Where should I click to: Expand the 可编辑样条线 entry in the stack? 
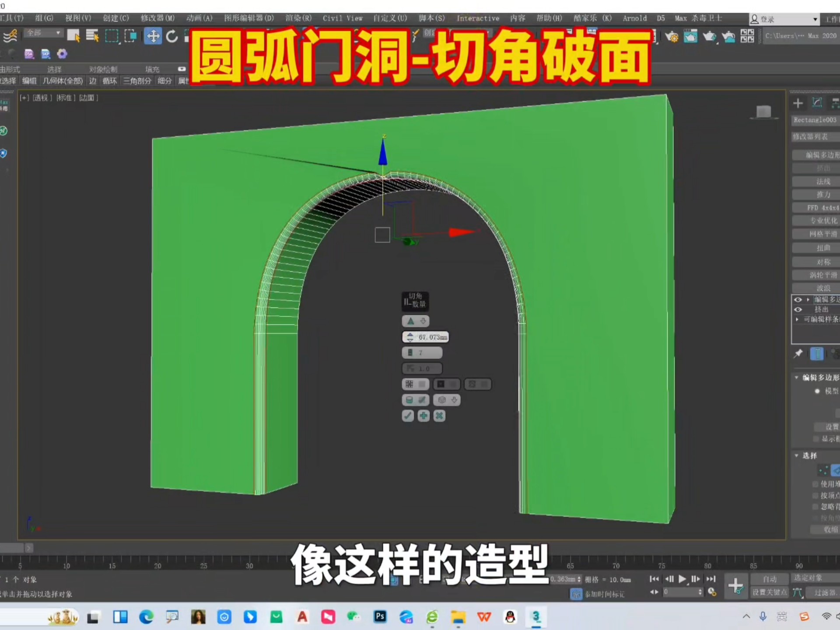[797, 319]
